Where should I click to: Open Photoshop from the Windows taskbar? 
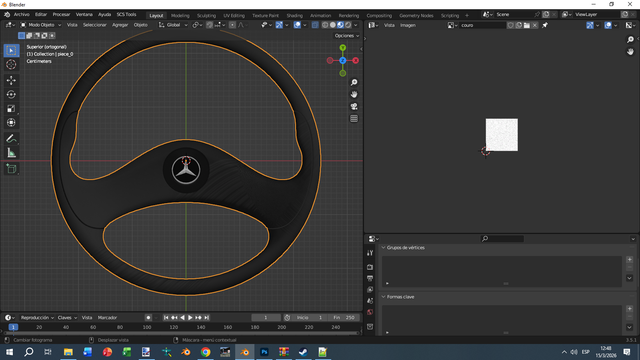pyautogui.click(x=264, y=352)
